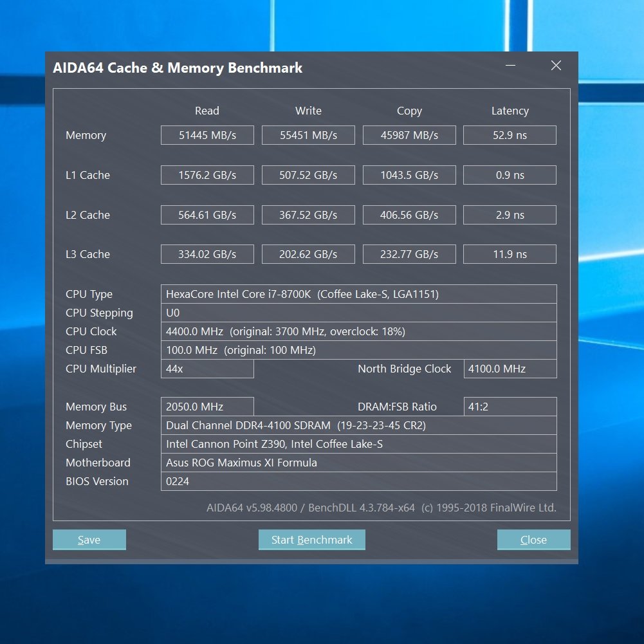
Task: Click the Write column header
Action: (x=308, y=111)
